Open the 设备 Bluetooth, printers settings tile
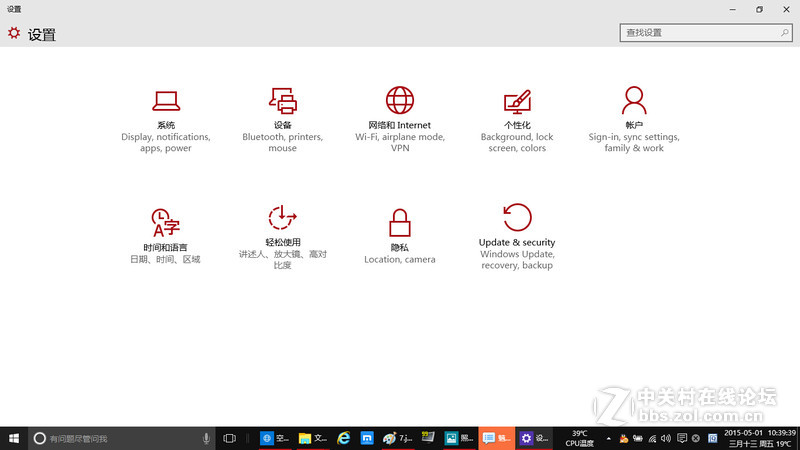Image resolution: width=800 pixels, height=450 pixels. pyautogui.click(x=283, y=120)
